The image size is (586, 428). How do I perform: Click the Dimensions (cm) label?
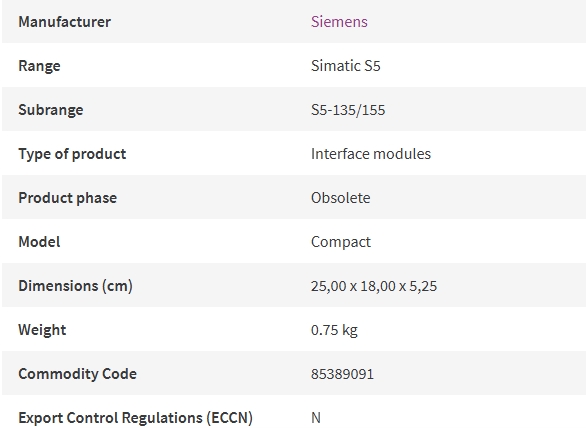click(75, 286)
